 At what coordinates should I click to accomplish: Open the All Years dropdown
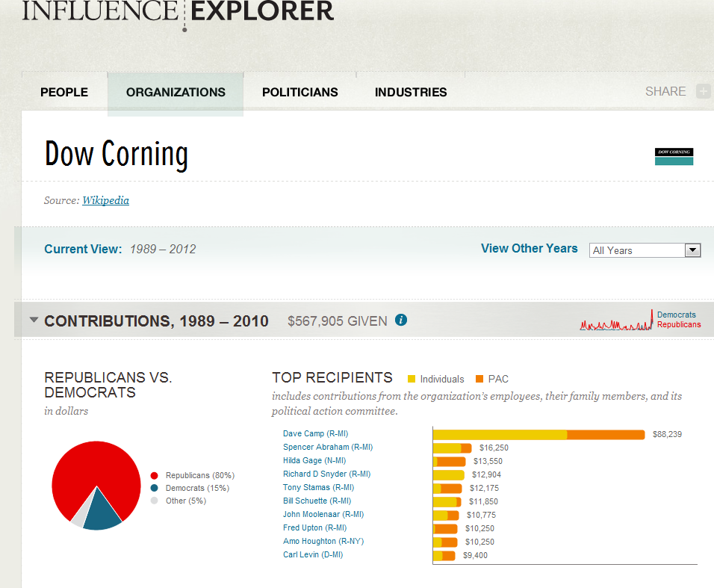click(x=645, y=250)
